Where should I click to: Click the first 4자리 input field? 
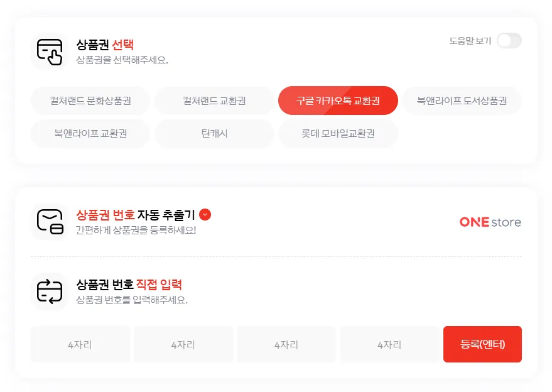(80, 344)
